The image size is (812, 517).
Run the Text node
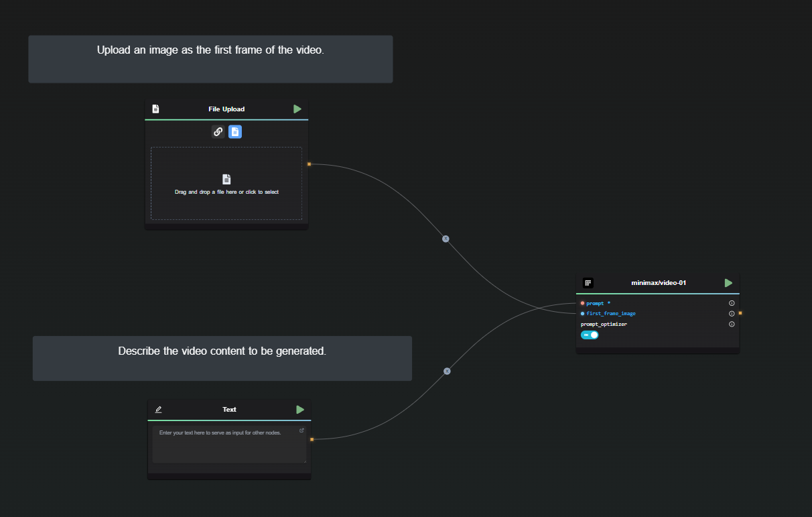pos(300,409)
